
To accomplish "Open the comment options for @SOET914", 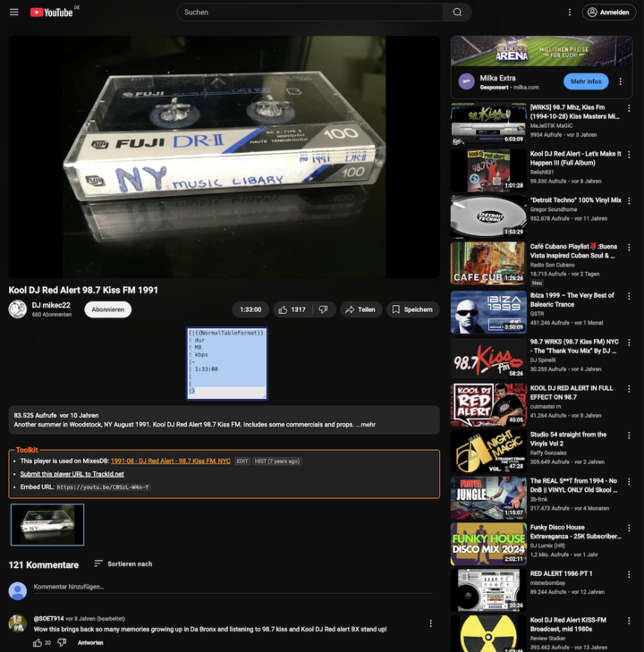I will click(431, 622).
